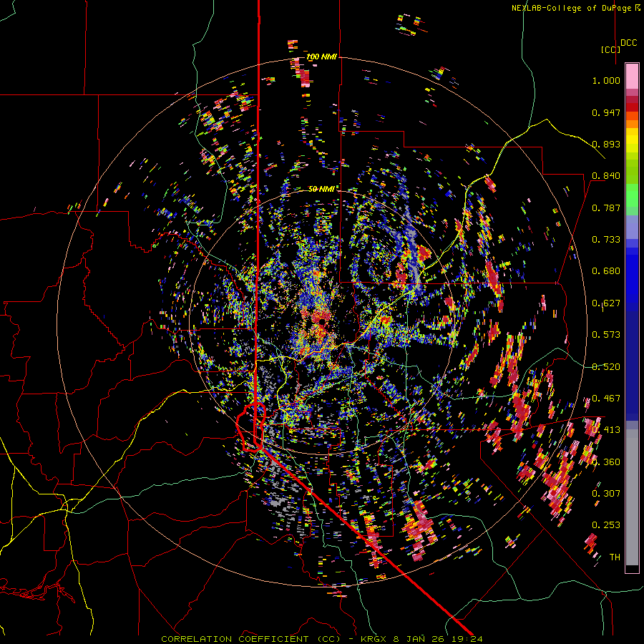Select the 0.627 scale value
This screenshot has height=644, width=644.
pyautogui.click(x=606, y=303)
